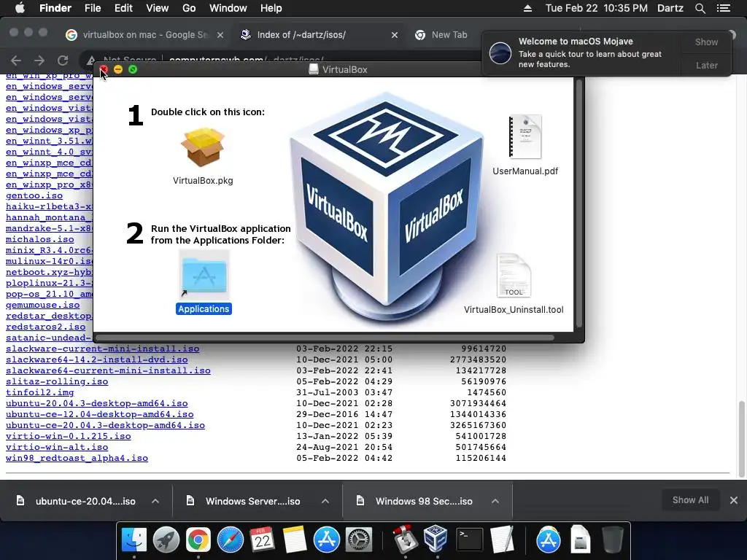This screenshot has width=747, height=560.
Task: Open the UserManual.pdf document icon
Action: pos(525,136)
